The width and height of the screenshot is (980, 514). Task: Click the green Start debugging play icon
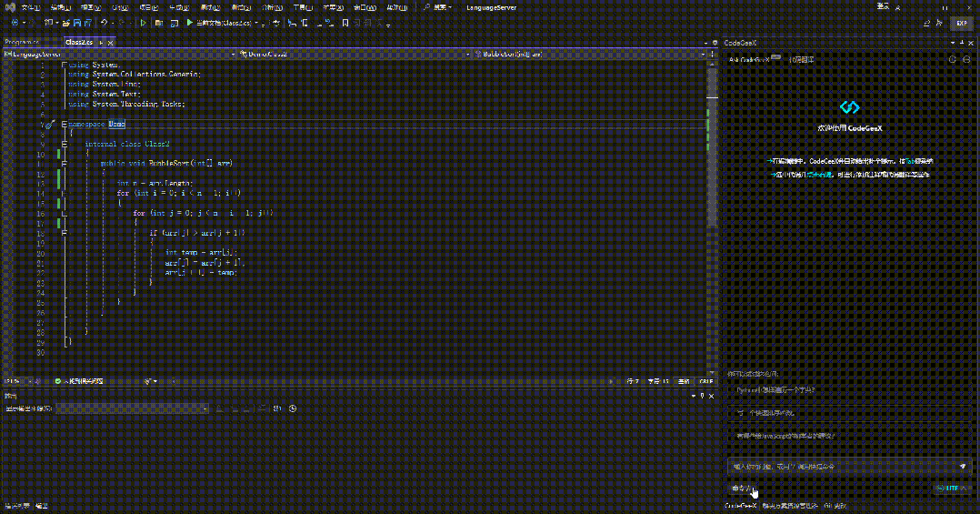[x=189, y=22]
